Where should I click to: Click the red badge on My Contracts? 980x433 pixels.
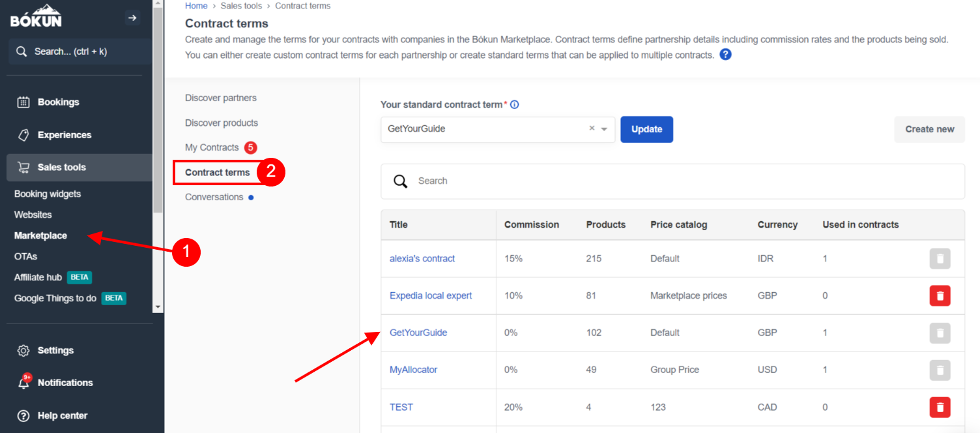[x=250, y=147]
